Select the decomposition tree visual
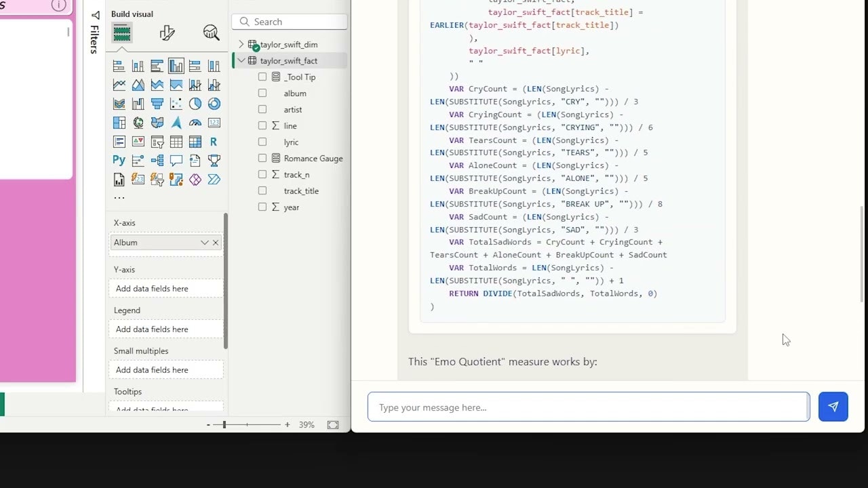868x488 pixels. pos(157,161)
